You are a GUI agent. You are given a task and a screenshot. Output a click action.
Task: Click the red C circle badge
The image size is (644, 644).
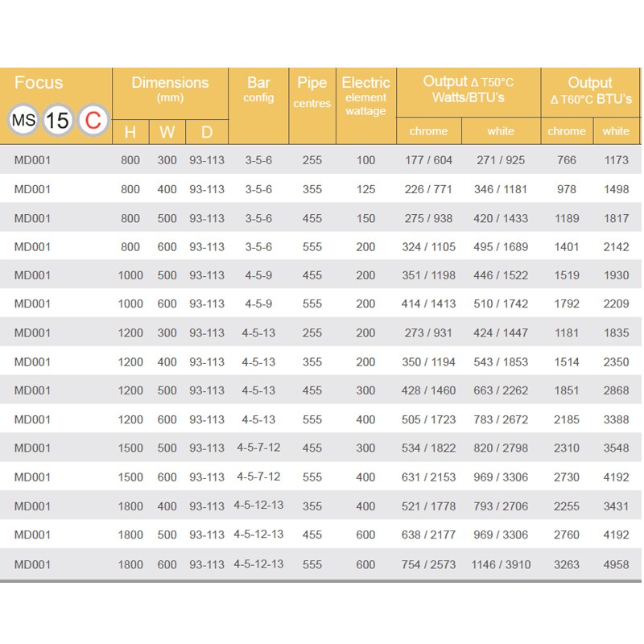[x=93, y=120]
